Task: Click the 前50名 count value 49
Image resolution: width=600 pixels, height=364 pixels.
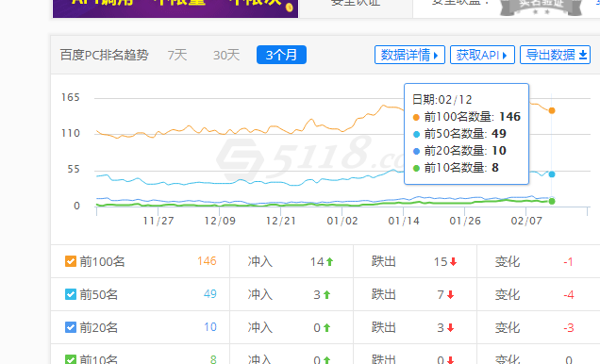Action: pyautogui.click(x=210, y=294)
